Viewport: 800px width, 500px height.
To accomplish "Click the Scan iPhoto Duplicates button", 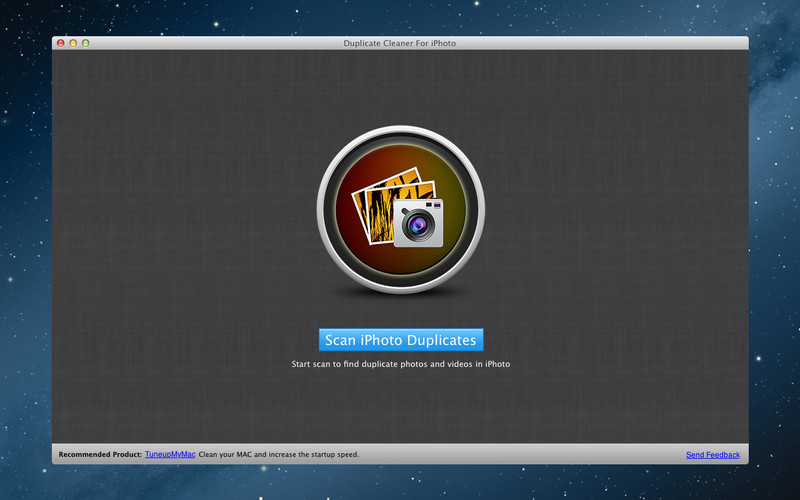I will coord(400,340).
